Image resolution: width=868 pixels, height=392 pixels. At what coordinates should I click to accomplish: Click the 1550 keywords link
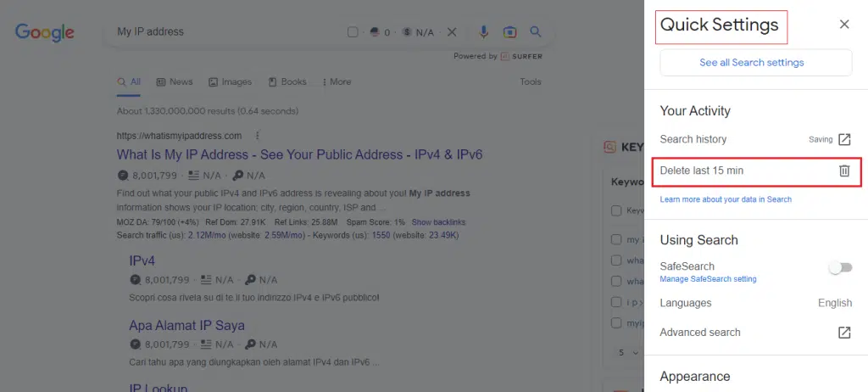click(381, 236)
